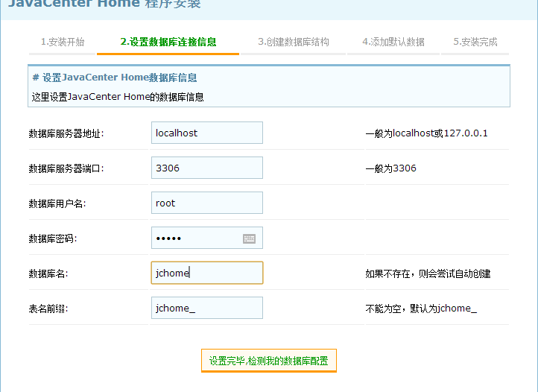Viewport: 538px width, 392px height.
Task: Click the JavaCenter Home 程序安装 page title
Action: pos(104,4)
